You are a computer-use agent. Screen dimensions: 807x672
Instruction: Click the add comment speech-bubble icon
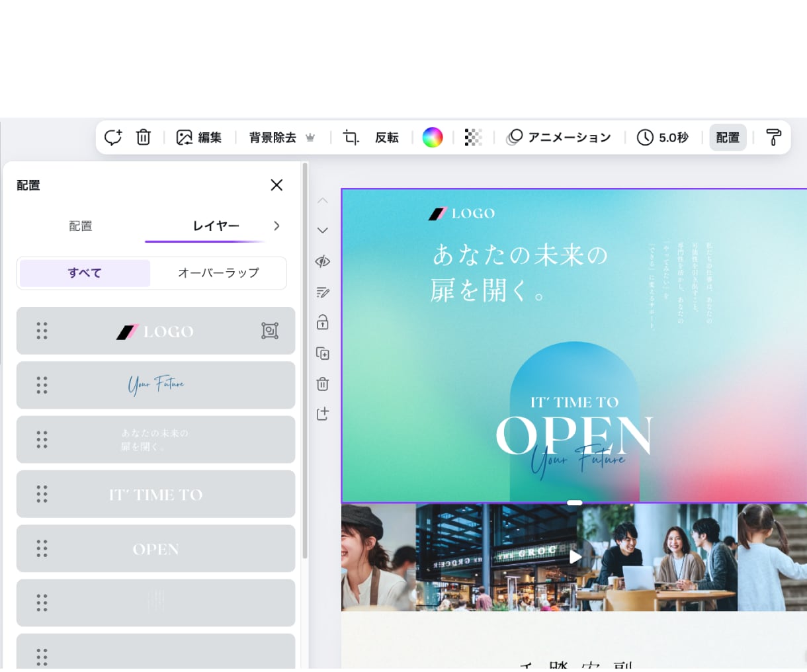[113, 137]
